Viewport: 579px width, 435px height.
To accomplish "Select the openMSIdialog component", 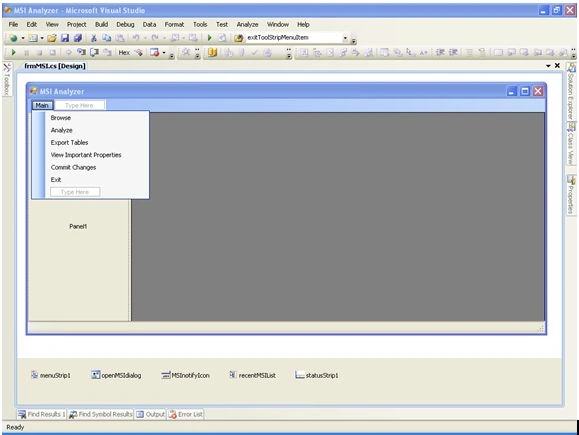I will pyautogui.click(x=116, y=375).
